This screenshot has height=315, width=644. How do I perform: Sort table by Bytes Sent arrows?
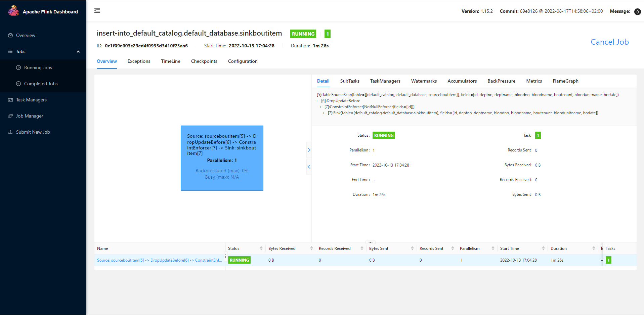coord(412,249)
